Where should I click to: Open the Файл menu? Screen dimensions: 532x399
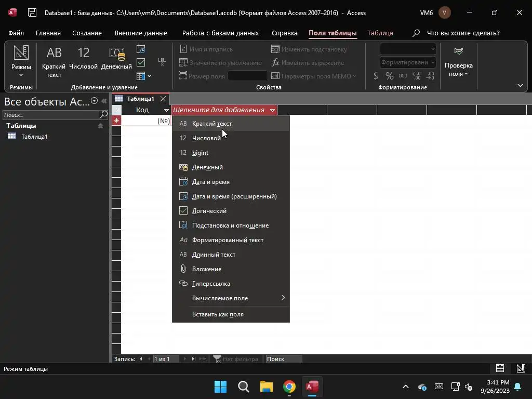(16, 33)
